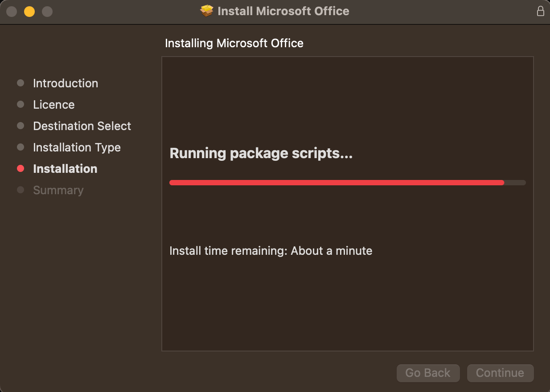Viewport: 550px width, 392px height.
Task: Click the grey bullet beside Introduction
Action: (x=21, y=83)
